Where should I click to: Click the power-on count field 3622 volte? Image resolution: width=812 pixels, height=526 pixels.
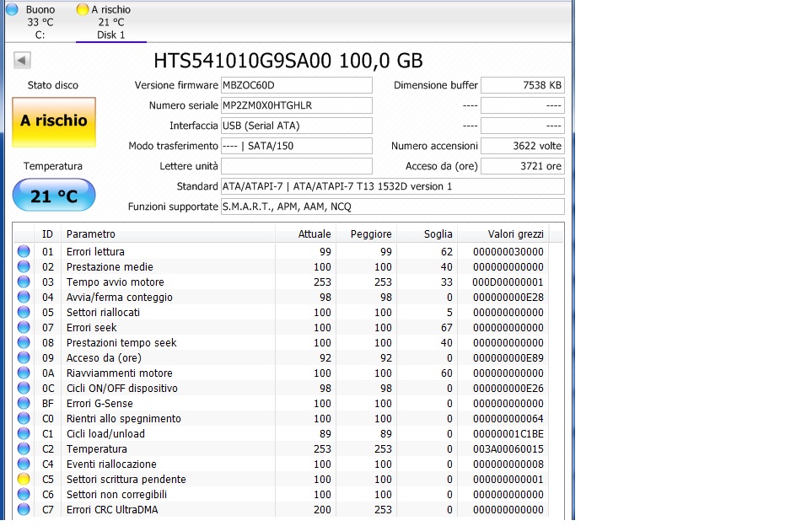(x=523, y=146)
